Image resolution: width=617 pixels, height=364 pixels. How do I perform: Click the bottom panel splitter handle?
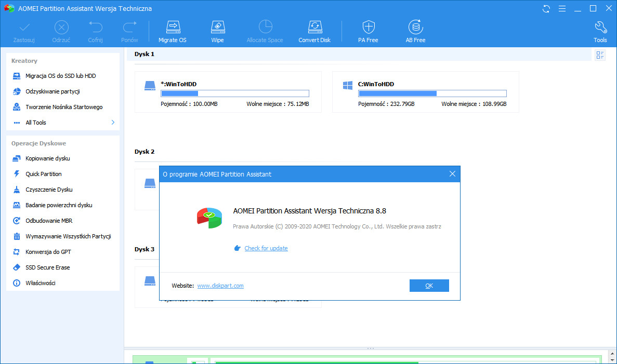(x=370, y=348)
